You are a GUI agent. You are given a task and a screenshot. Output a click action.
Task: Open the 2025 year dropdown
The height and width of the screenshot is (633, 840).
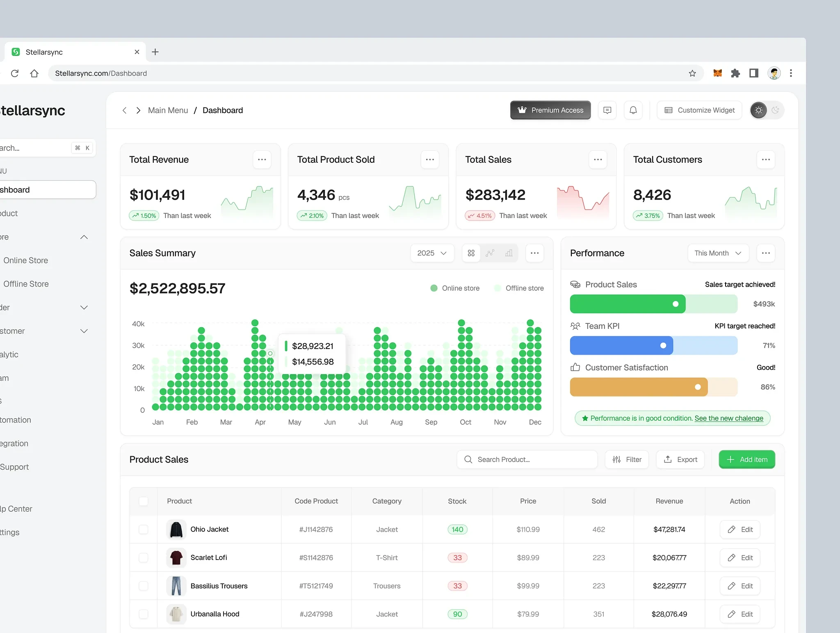click(x=432, y=253)
